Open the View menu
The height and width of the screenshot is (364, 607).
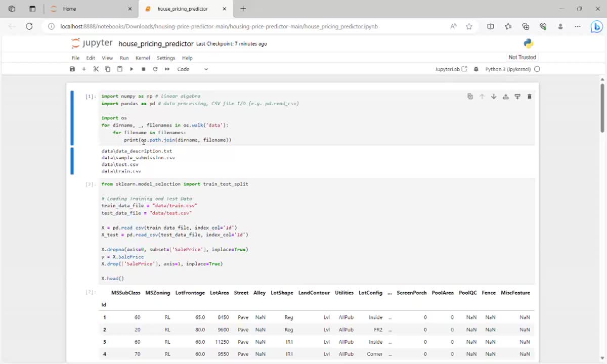coord(107,58)
